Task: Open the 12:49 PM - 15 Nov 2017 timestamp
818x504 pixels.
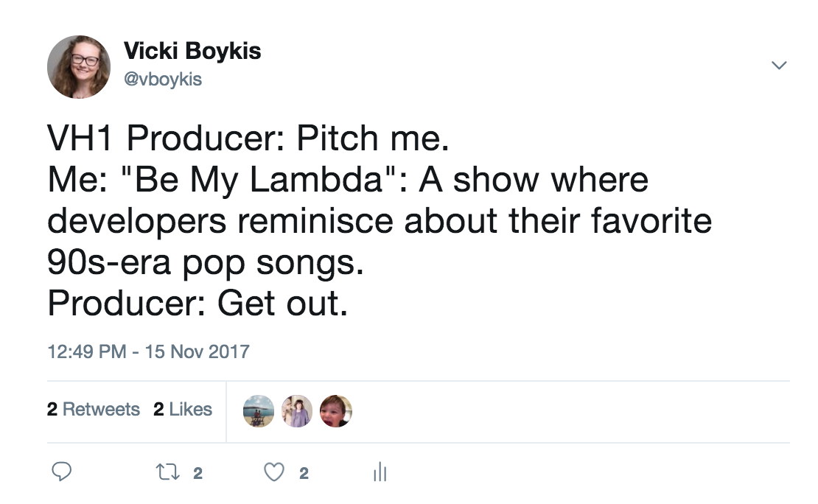Action: 149,351
